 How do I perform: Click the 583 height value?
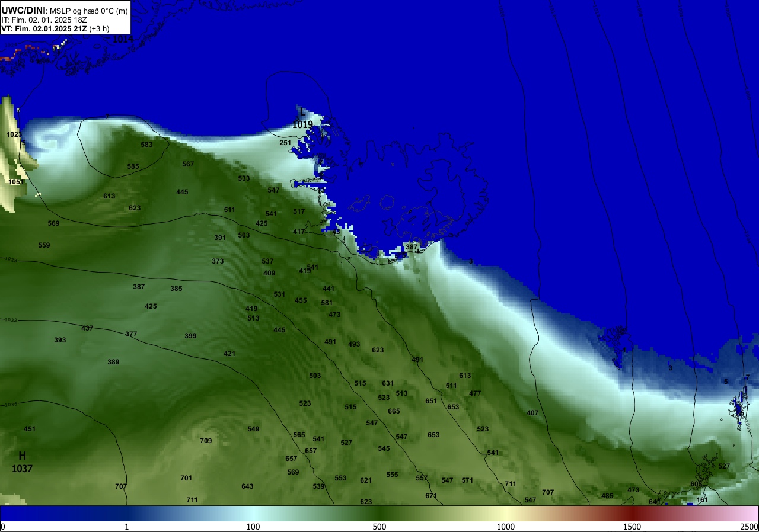coord(146,145)
